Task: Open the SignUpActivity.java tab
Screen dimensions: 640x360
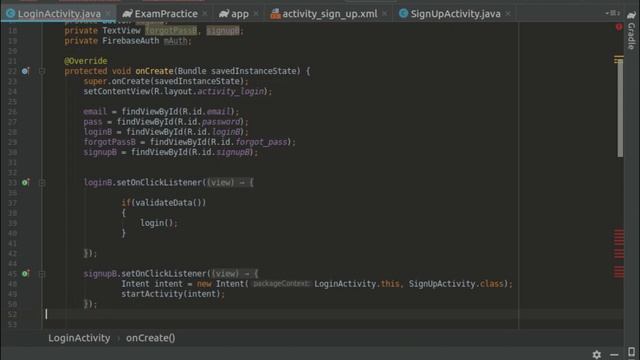Action: point(455,14)
